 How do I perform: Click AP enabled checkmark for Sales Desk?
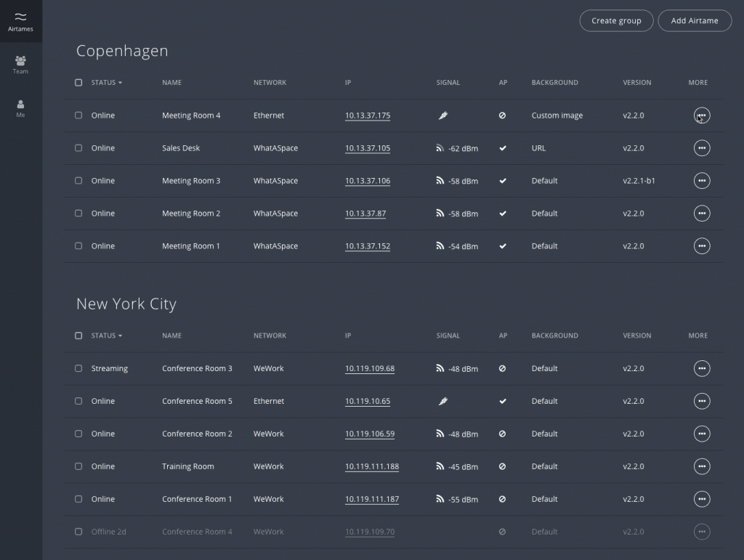point(503,148)
